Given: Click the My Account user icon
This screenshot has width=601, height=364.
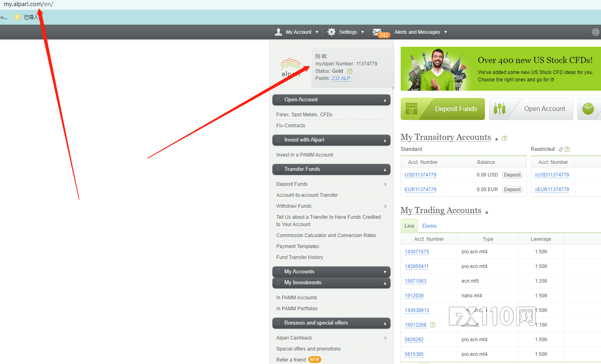Looking at the screenshot, I should (279, 32).
